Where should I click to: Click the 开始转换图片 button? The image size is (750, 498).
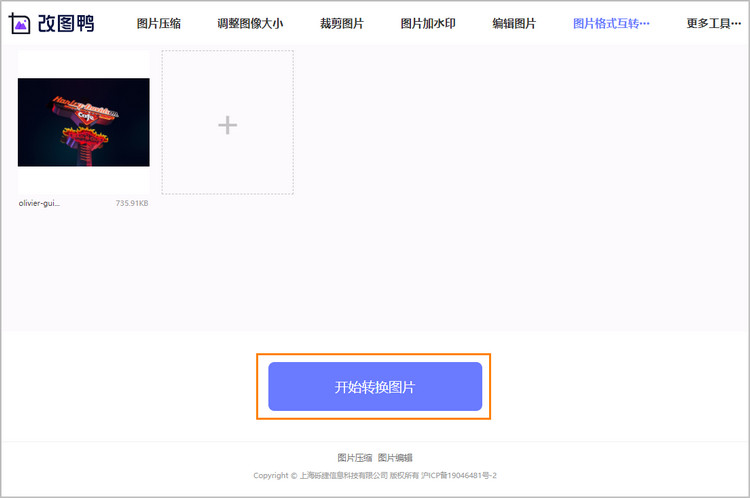pos(375,387)
